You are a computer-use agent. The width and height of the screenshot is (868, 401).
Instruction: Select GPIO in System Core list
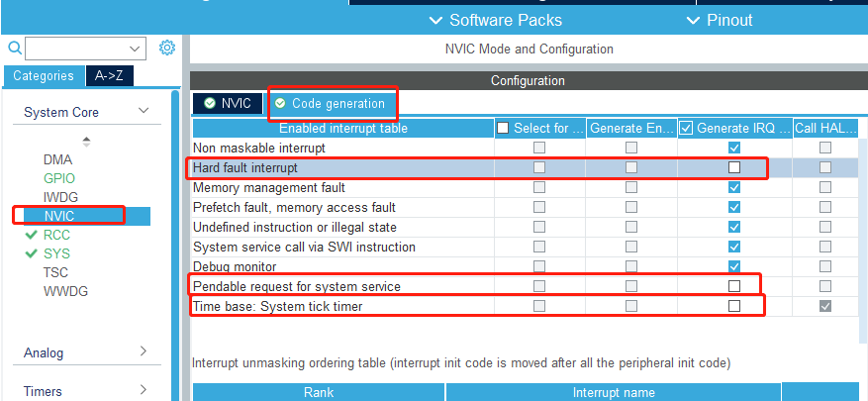coord(58,178)
